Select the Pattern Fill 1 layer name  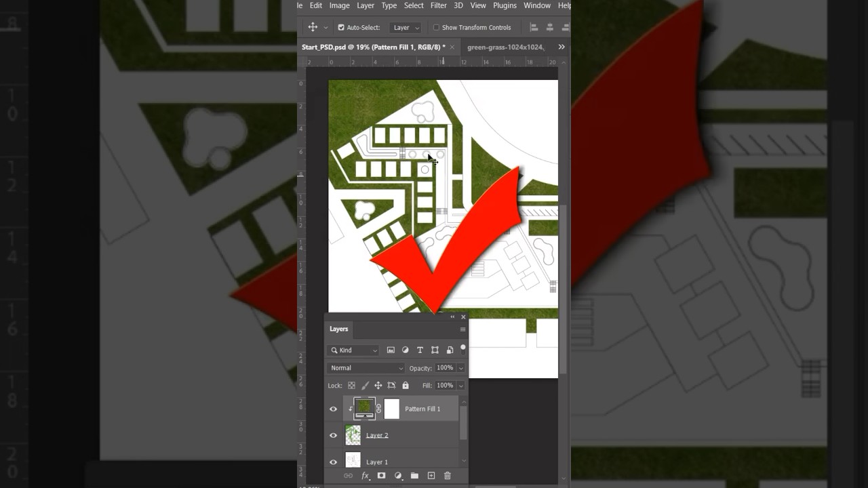tap(422, 409)
